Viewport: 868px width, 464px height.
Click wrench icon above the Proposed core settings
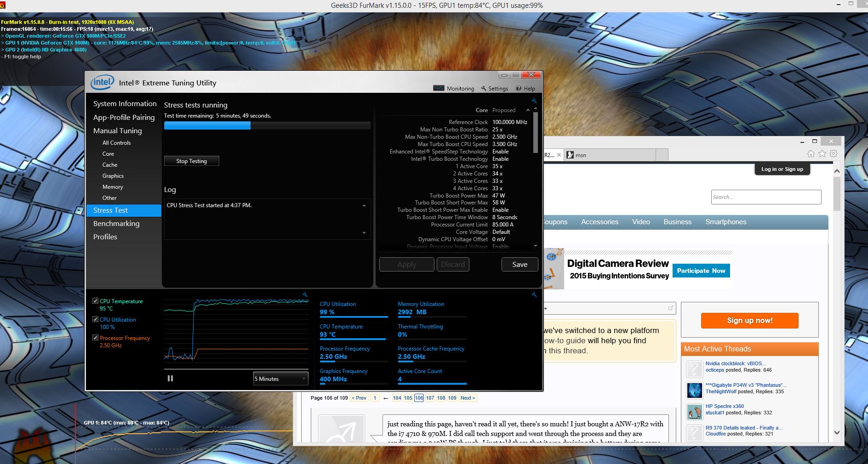point(534,101)
